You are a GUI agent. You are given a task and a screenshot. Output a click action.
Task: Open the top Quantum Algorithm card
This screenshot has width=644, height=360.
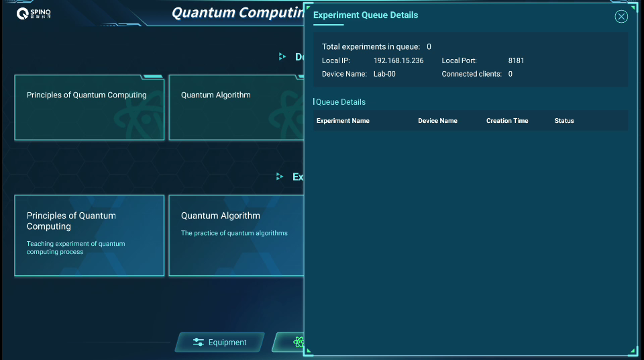[x=235, y=107]
